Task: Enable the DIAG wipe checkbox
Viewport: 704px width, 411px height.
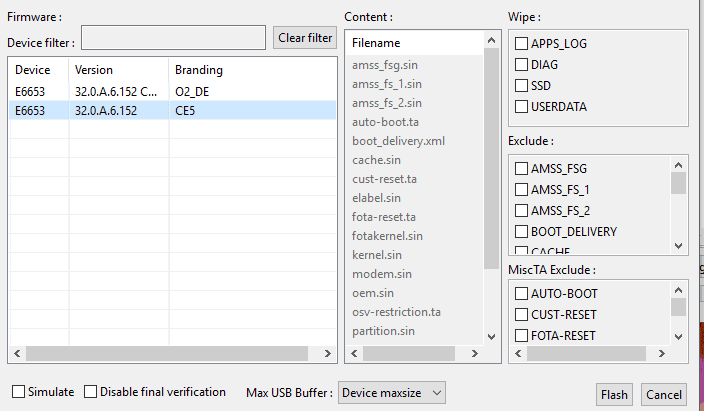Action: pyautogui.click(x=521, y=65)
